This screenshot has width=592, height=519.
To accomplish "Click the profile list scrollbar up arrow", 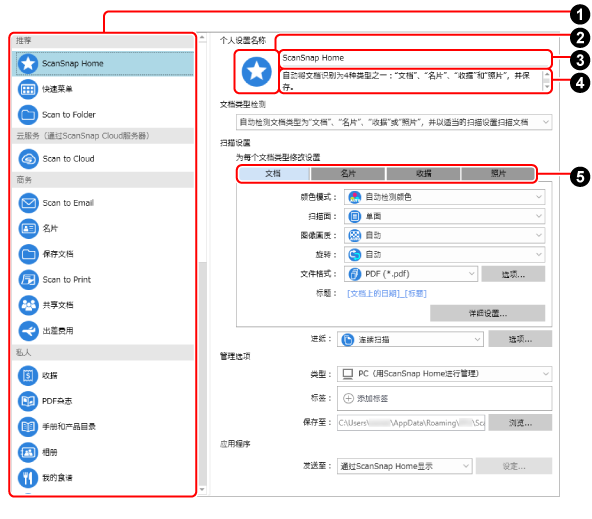I will 202,38.
